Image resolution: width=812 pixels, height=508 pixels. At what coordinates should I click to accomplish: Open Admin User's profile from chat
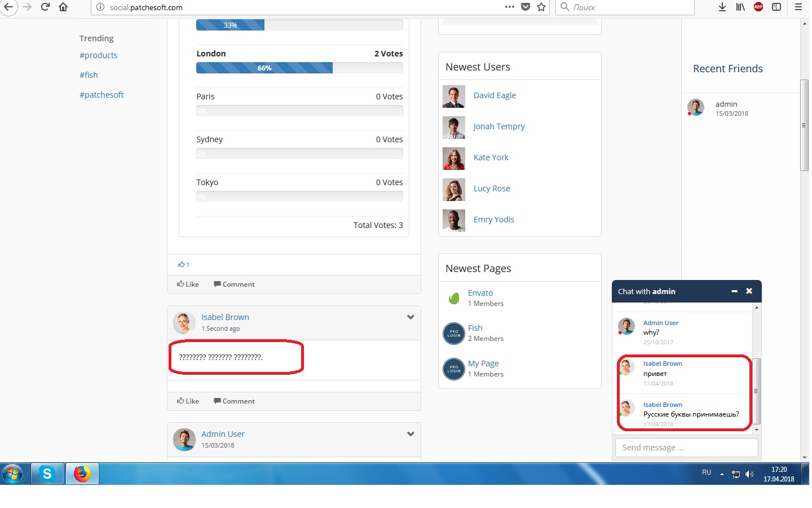(x=661, y=323)
